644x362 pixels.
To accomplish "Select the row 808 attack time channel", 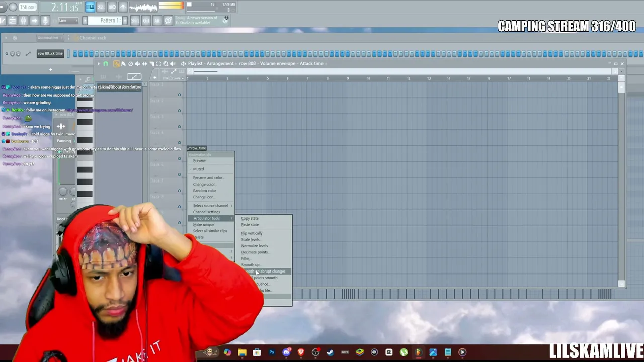I will tap(50, 53).
